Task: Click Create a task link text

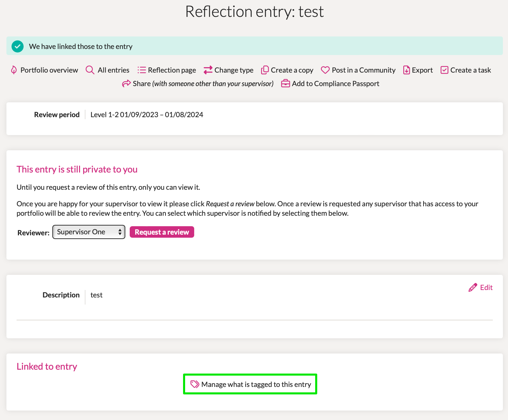Action: point(471,70)
